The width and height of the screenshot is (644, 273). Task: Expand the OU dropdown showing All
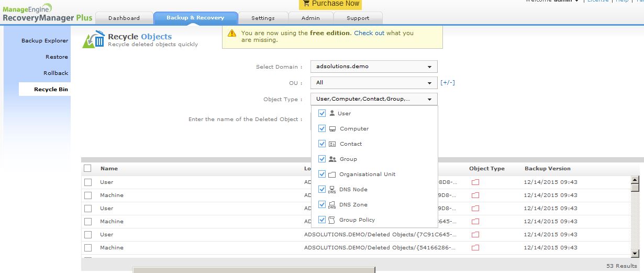pyautogui.click(x=373, y=83)
